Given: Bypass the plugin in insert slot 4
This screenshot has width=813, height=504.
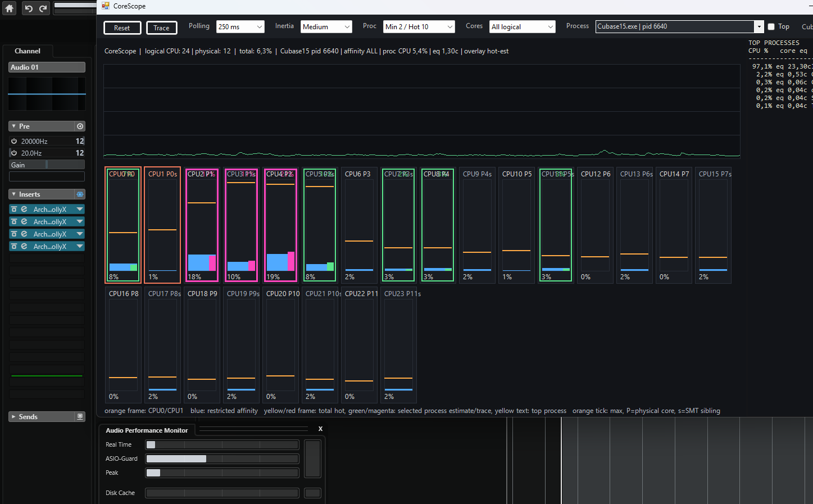Looking at the screenshot, I should (x=14, y=246).
